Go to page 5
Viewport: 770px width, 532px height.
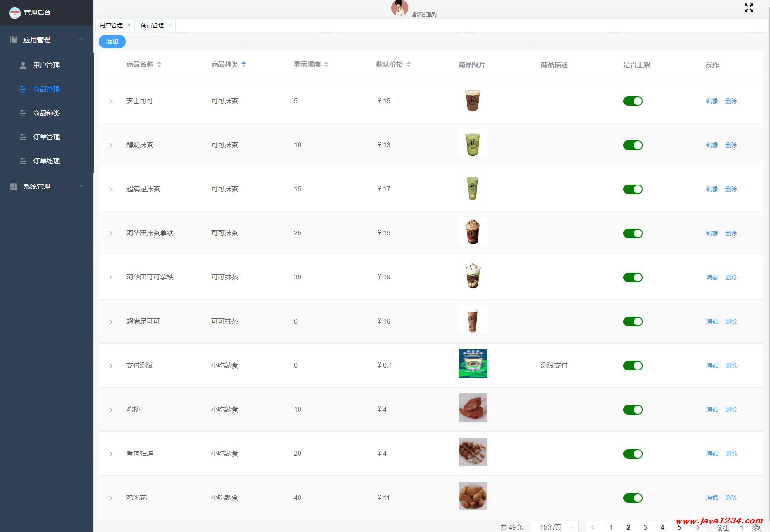[679, 527]
